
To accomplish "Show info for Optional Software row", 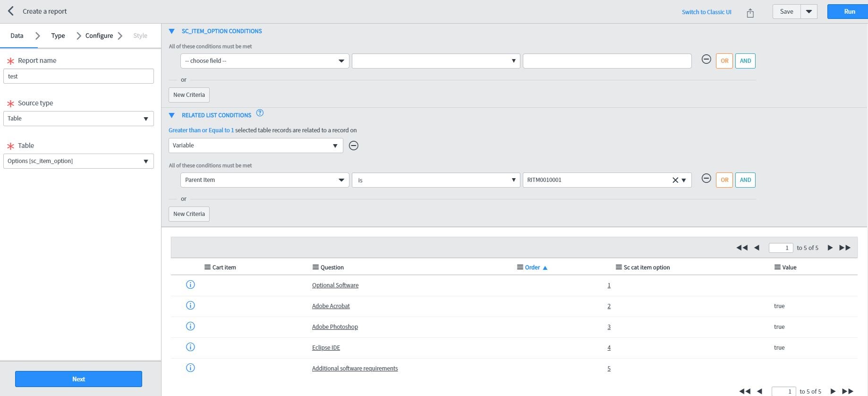I will [190, 284].
